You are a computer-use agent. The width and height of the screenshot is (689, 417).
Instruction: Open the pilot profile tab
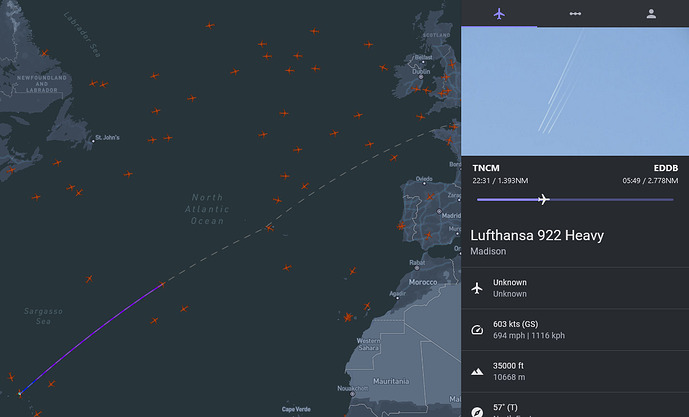(x=651, y=14)
